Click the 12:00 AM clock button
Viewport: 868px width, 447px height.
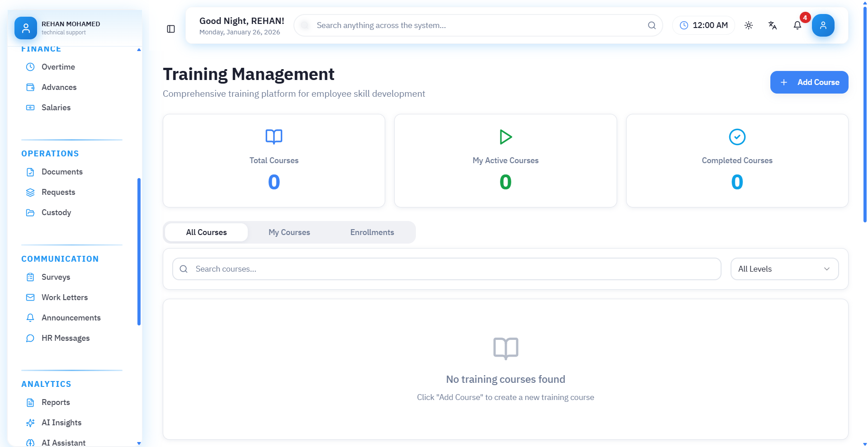tap(703, 25)
